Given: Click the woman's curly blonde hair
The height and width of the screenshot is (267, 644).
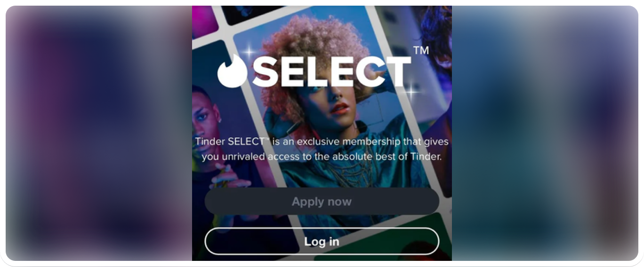Looking at the screenshot, I should tap(314, 52).
